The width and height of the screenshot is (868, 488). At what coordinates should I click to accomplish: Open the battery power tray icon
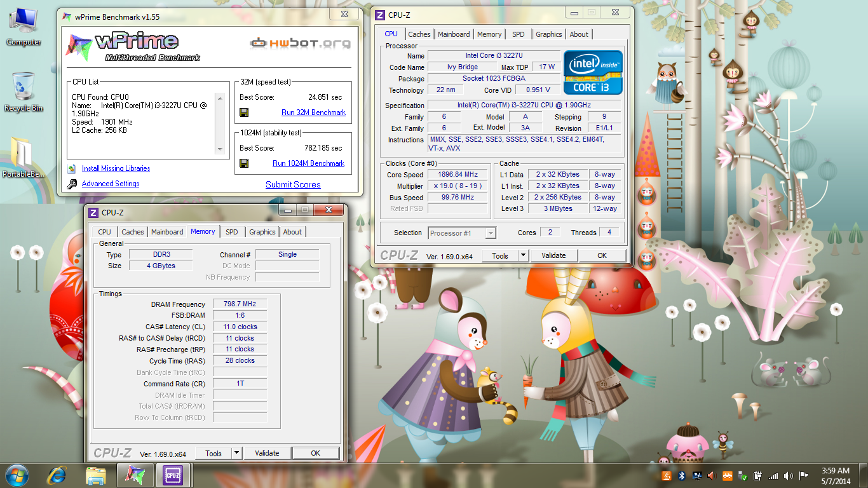click(x=757, y=475)
